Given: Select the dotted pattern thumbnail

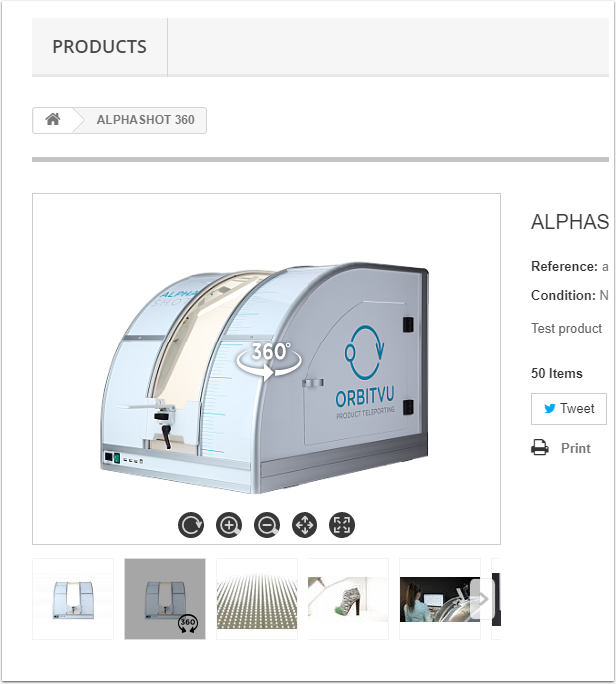Looking at the screenshot, I should [257, 599].
